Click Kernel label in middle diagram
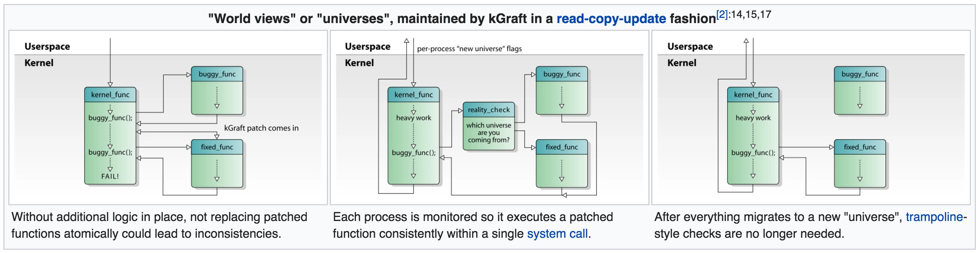 pyautogui.click(x=359, y=63)
